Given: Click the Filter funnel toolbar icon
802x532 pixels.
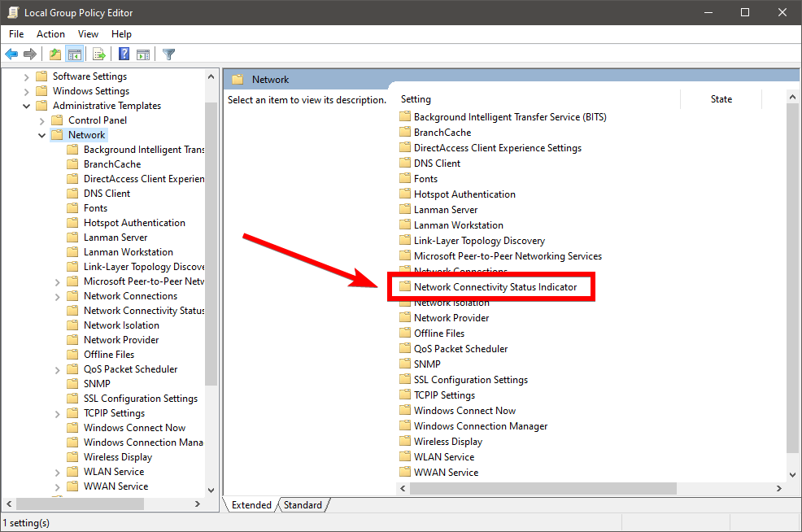Looking at the screenshot, I should [x=168, y=55].
